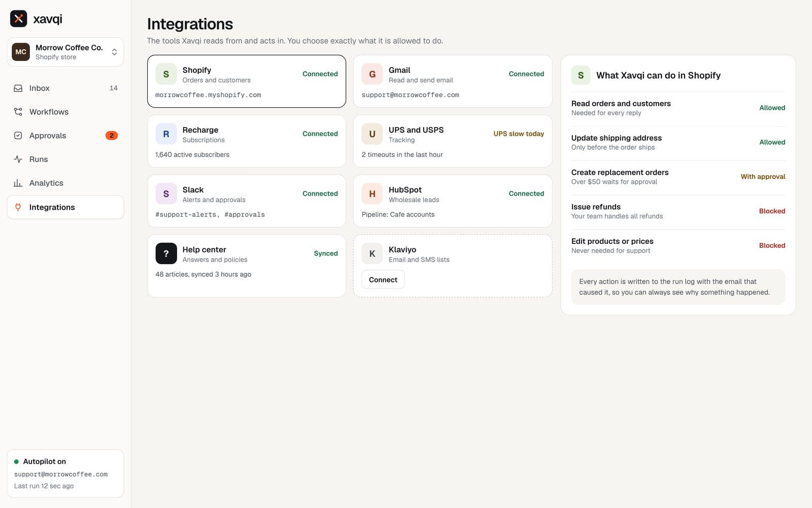Click Last run 12 sec ago text

(x=44, y=486)
